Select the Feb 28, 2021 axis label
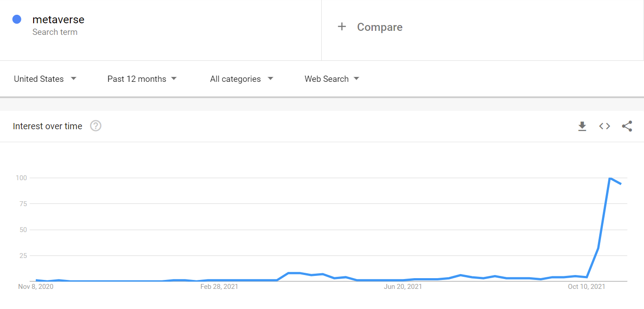Image resolution: width=644 pixels, height=309 pixels. (219, 287)
